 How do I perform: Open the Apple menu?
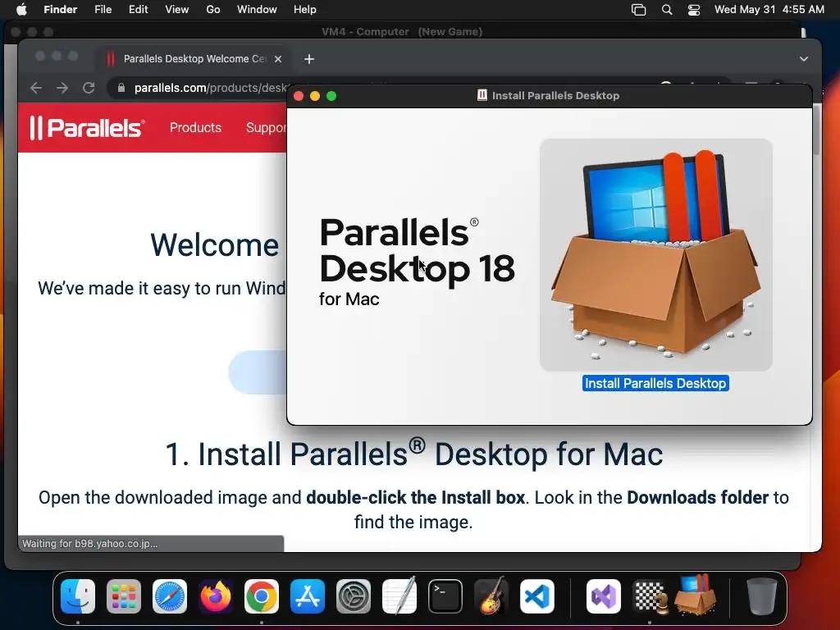[21, 10]
